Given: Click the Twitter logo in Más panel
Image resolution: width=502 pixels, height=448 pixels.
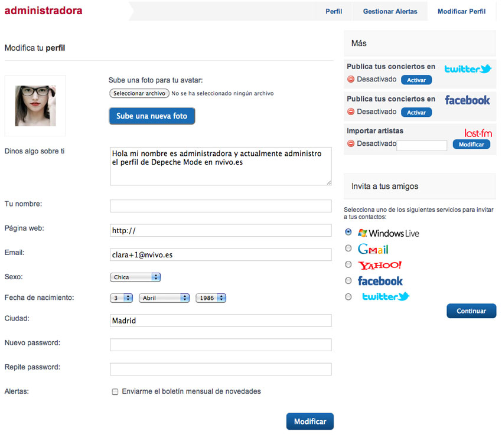Looking at the screenshot, I should [467, 69].
